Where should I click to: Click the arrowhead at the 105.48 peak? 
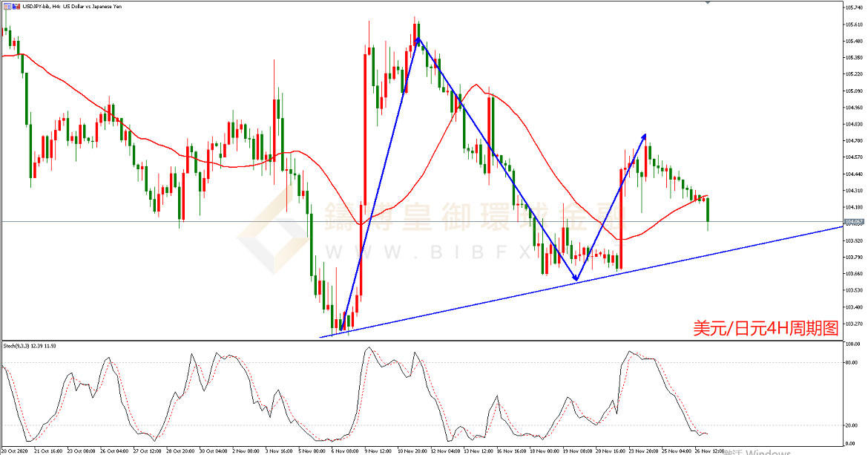point(418,39)
